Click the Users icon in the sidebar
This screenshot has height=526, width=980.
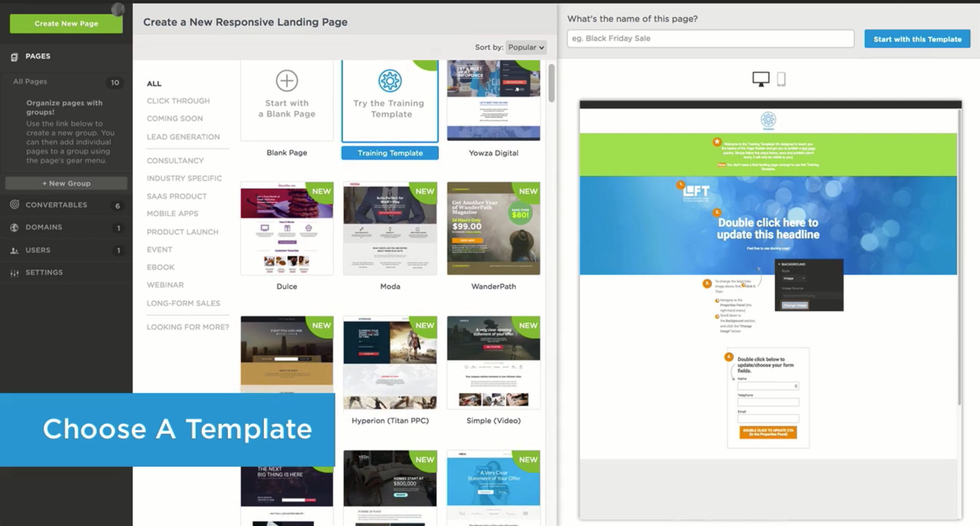point(14,250)
